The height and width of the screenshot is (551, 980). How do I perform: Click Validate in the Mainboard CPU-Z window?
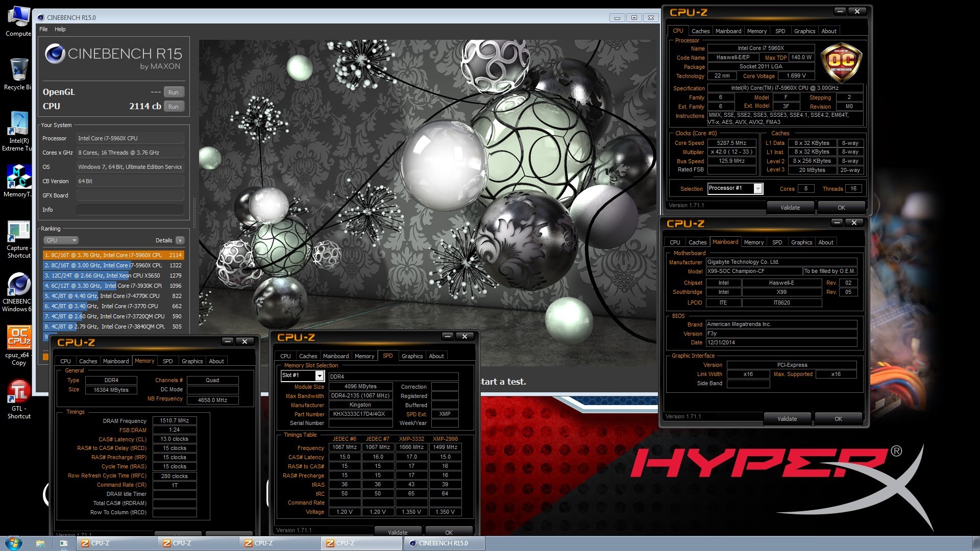tap(787, 419)
